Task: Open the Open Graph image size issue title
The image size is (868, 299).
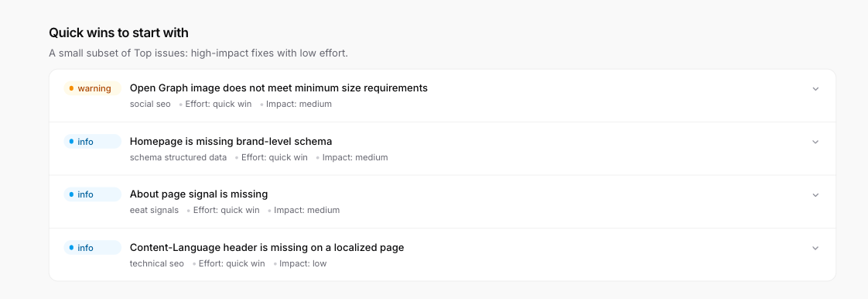Action: 279,88
